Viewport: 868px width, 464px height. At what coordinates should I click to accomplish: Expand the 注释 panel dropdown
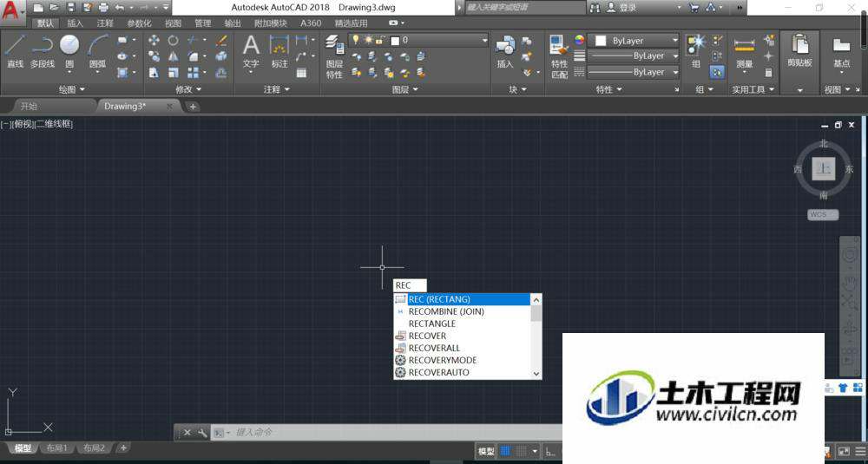click(279, 89)
